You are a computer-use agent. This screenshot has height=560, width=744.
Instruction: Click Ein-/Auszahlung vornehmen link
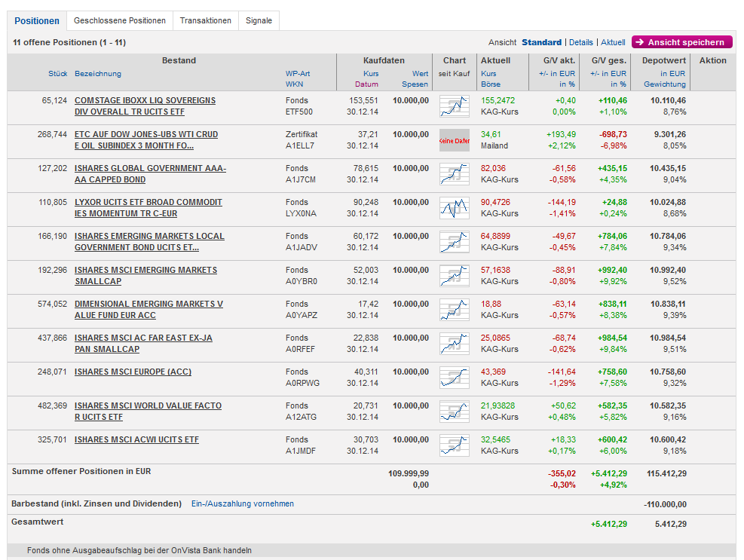[243, 503]
